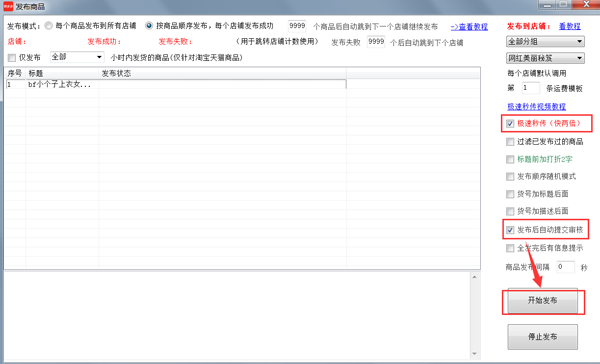The image size is (600, 364).
Task: Enable 过滤已发布过的商品 checkbox
Action: (510, 142)
